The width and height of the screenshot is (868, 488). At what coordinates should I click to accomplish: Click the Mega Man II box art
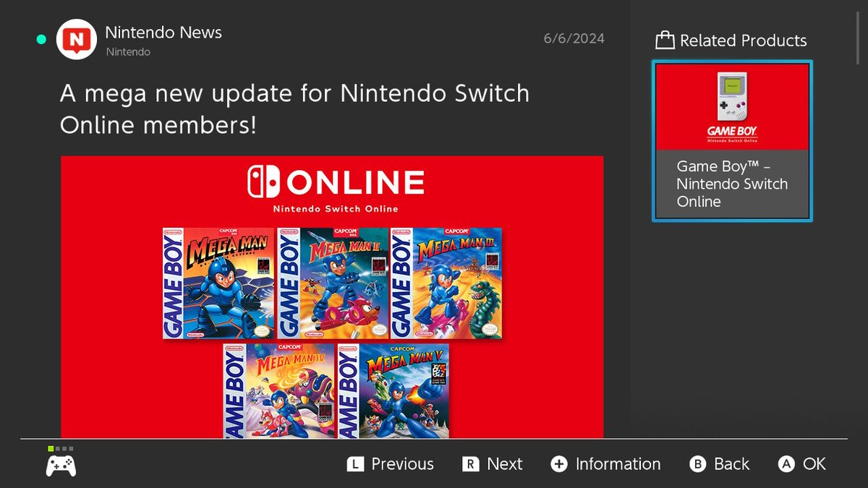332,283
